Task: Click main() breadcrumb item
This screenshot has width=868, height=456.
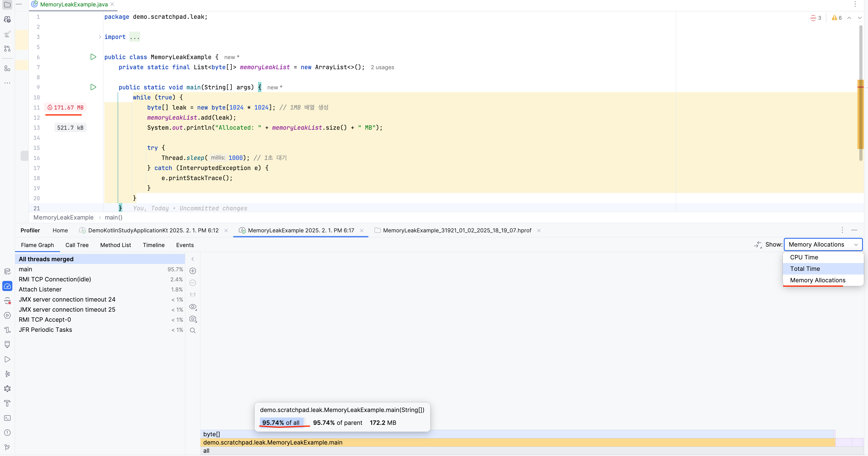Action: (114, 217)
